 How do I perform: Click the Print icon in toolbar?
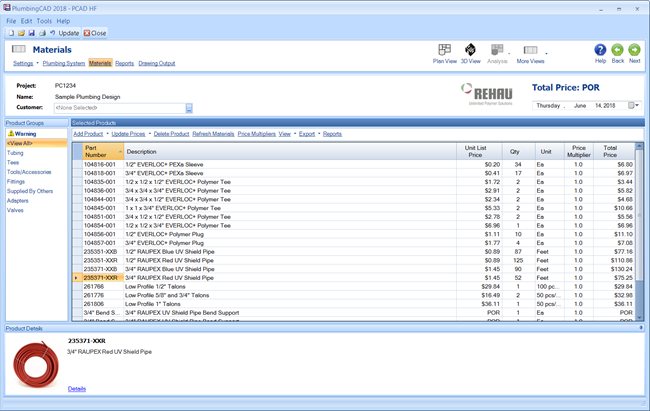(x=42, y=33)
